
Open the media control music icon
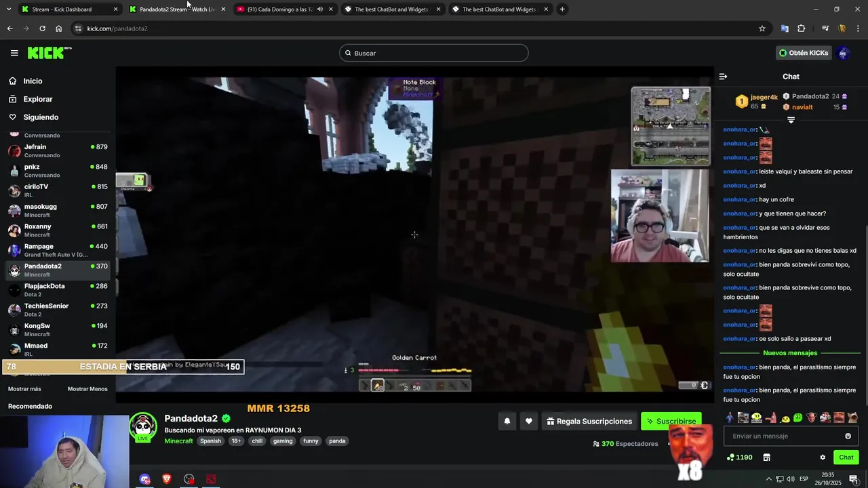pos(825,28)
